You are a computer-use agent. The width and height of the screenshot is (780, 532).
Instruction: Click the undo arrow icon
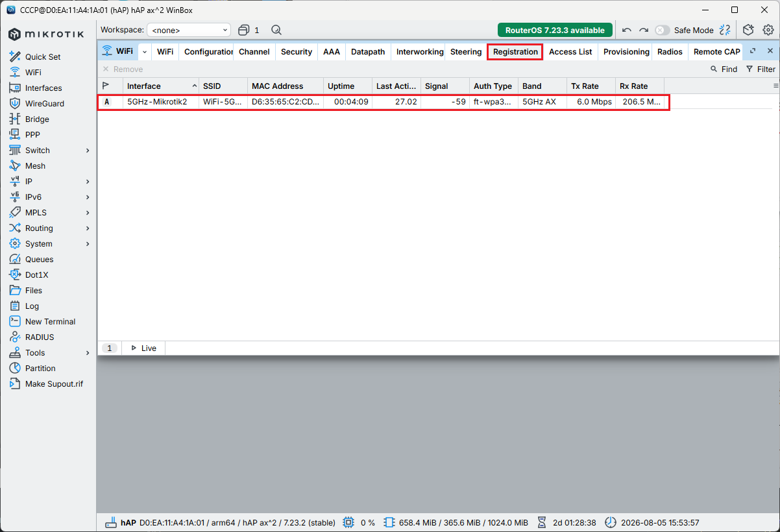[627, 30]
